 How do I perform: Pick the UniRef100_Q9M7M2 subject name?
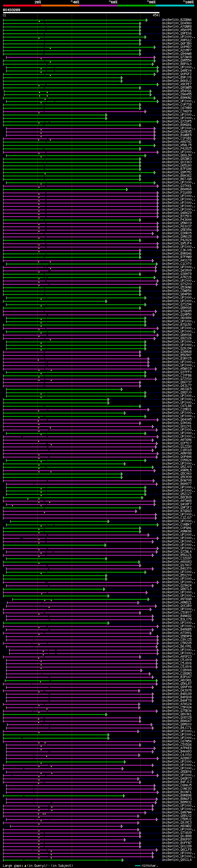click(177, 172)
